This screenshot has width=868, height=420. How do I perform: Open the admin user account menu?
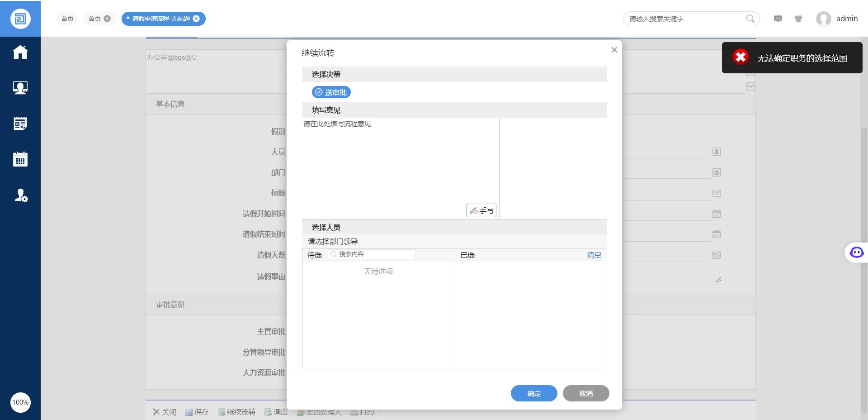coord(837,19)
